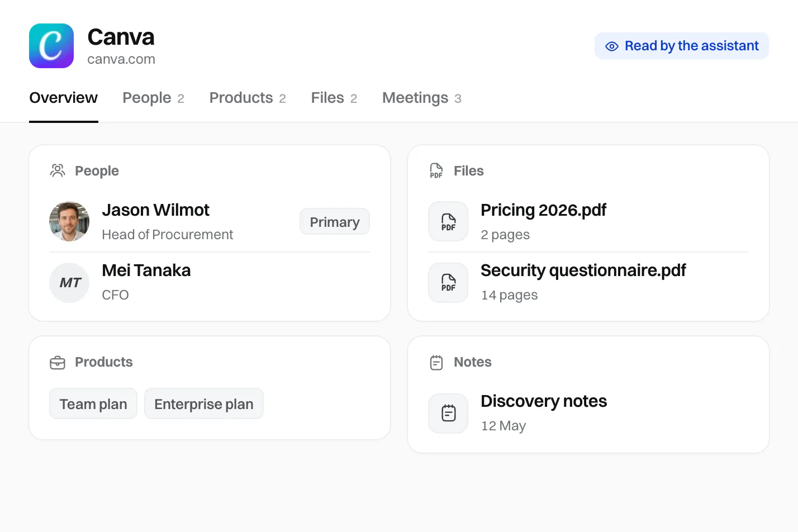Screen dimensions: 798x532
Task: Click Jason Wilmot's profile photo
Action: coord(69,221)
